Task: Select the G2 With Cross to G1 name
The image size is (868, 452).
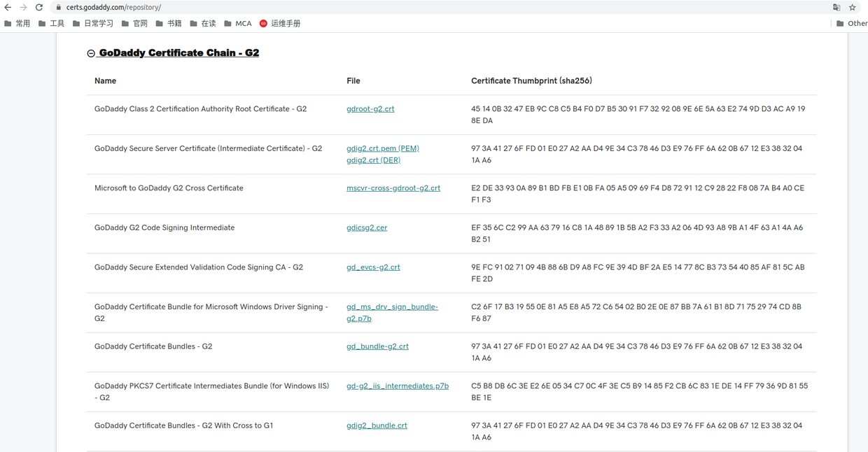Action: pos(183,425)
